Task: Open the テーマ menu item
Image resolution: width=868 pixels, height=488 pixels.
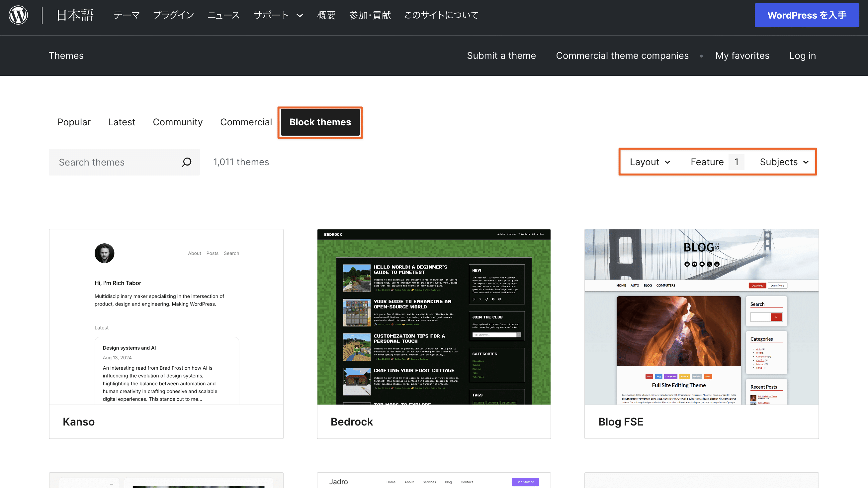Action: pyautogui.click(x=127, y=15)
